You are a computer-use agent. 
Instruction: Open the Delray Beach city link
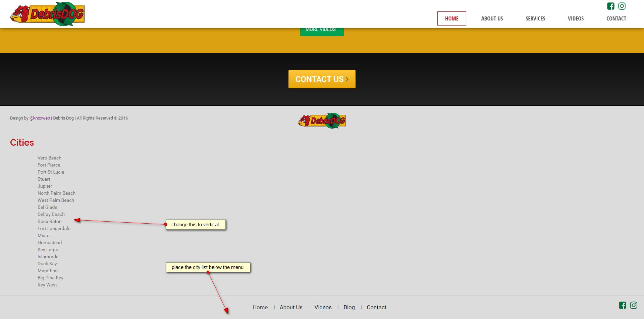(x=51, y=214)
